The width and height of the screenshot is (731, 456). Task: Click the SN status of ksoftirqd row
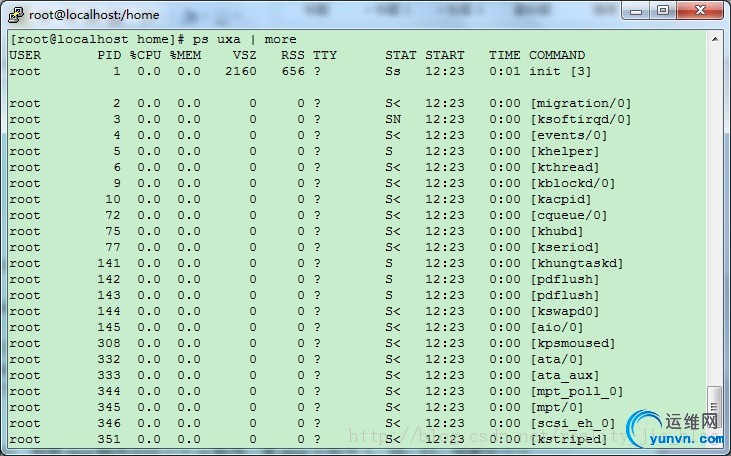[x=393, y=119]
